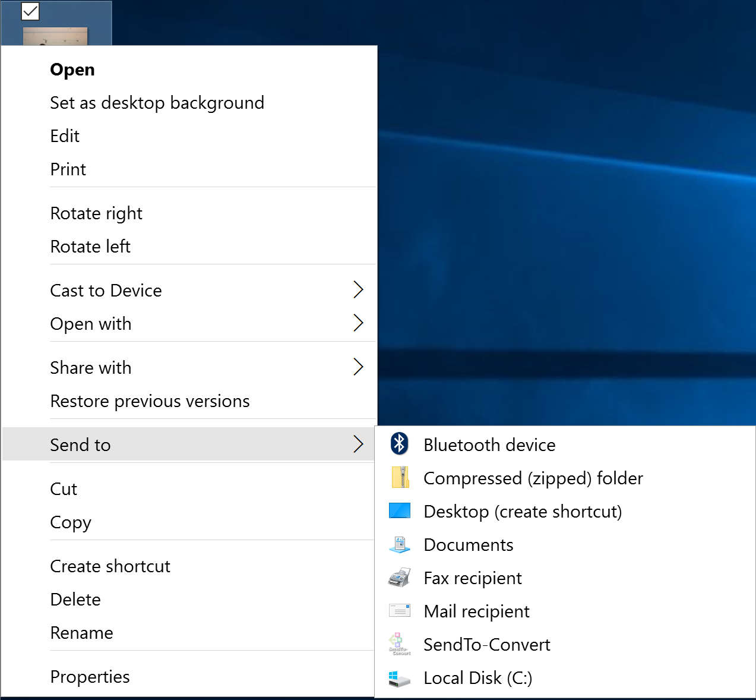
Task: Expand the Open with submenu arrow
Action: coord(358,323)
